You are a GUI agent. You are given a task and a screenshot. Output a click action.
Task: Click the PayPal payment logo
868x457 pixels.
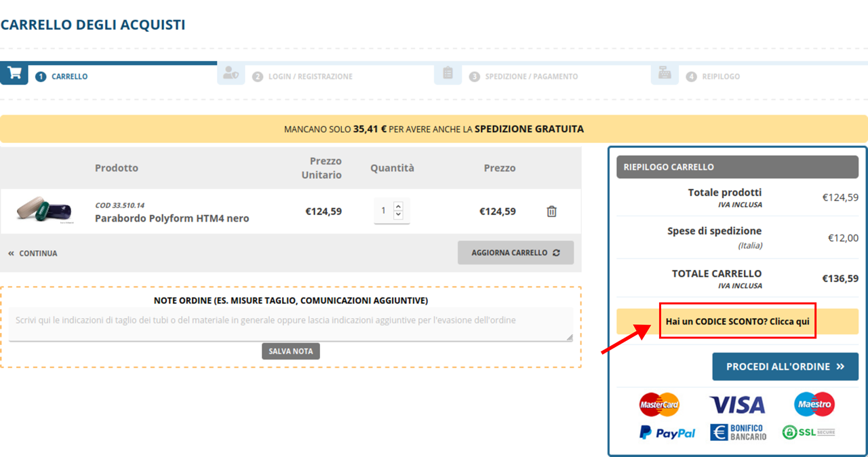pos(667,433)
